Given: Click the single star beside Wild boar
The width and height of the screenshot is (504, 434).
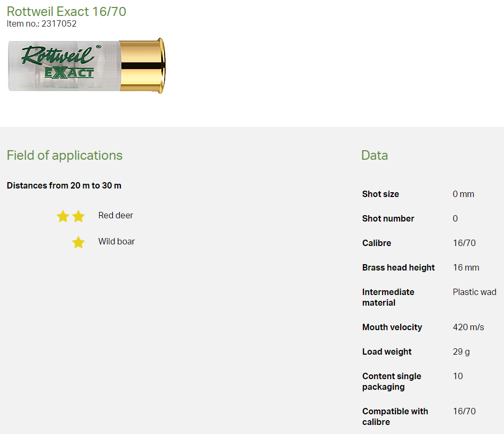Looking at the screenshot, I should pos(78,242).
